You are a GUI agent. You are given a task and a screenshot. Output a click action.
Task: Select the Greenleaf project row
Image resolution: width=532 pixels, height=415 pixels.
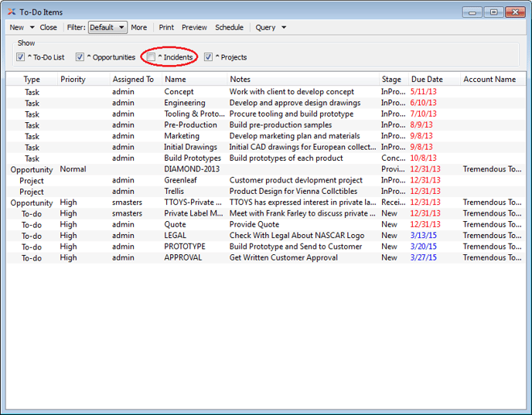coord(182,181)
